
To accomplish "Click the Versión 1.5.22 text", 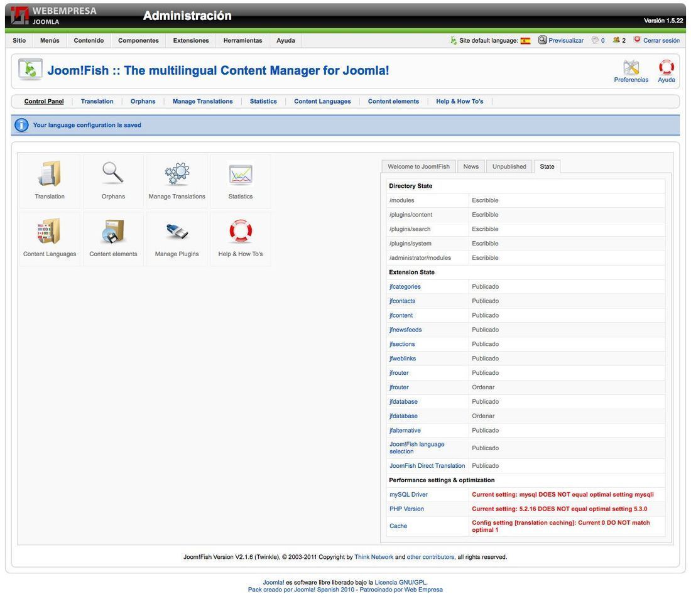I will tap(663, 21).
